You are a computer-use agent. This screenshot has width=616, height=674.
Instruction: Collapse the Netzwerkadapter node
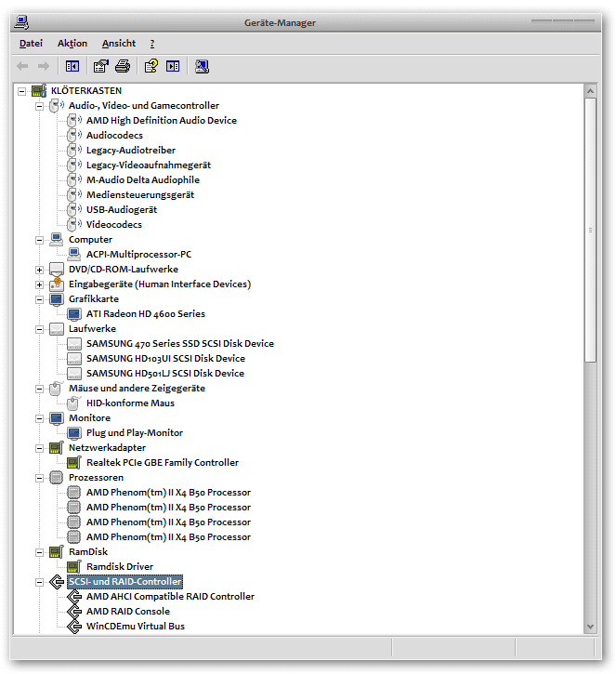(x=40, y=448)
